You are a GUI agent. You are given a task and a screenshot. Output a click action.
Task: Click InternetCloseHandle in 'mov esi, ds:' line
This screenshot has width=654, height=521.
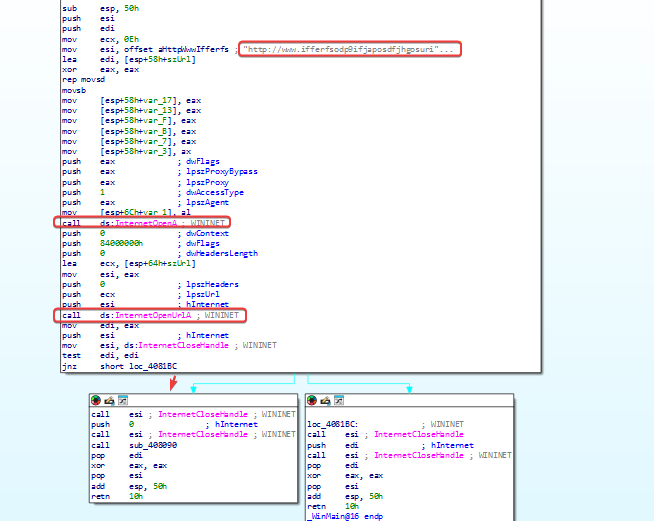(x=184, y=345)
